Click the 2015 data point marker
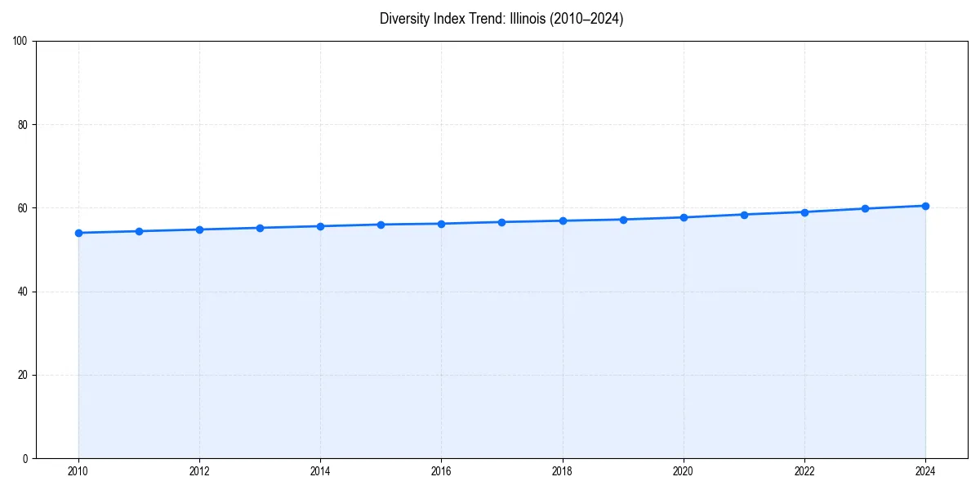Screen dimensions: 980x490 pos(381,223)
